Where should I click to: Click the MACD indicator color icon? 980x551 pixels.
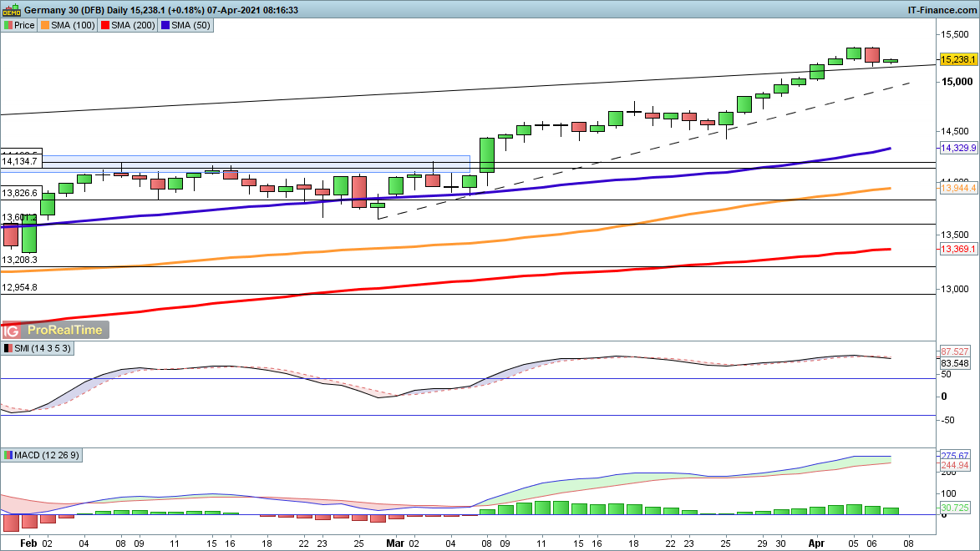click(8, 455)
